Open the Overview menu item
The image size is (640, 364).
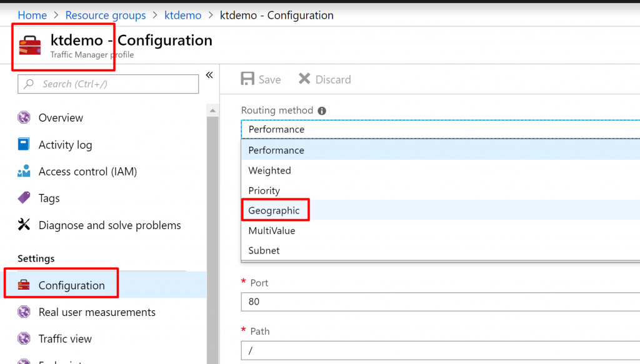point(61,118)
